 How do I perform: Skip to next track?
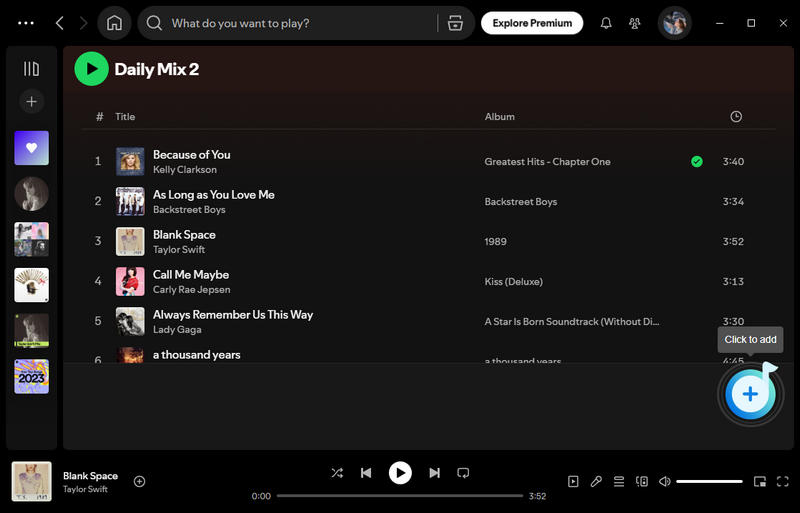(x=434, y=473)
